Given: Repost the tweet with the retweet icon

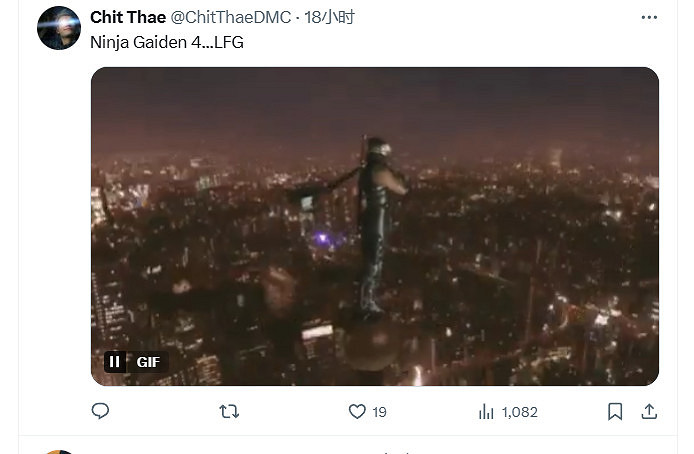Looking at the screenshot, I should pyautogui.click(x=229, y=411).
